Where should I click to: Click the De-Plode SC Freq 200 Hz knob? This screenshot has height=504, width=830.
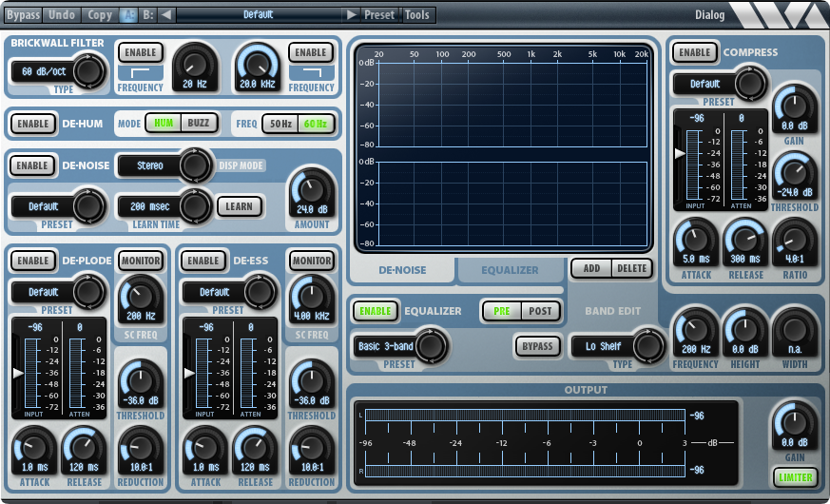coord(141,297)
